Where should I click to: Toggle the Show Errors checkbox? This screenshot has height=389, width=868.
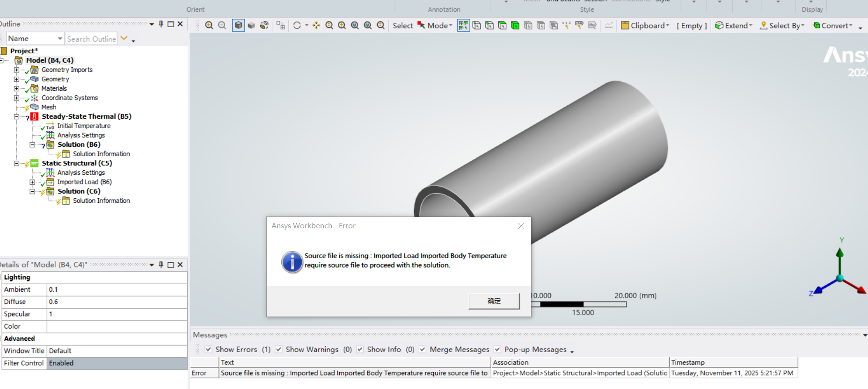[209, 349]
